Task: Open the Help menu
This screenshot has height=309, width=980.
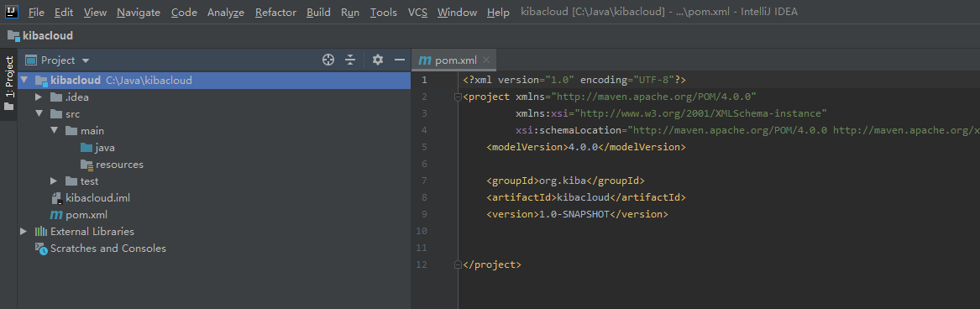Action: [498, 12]
